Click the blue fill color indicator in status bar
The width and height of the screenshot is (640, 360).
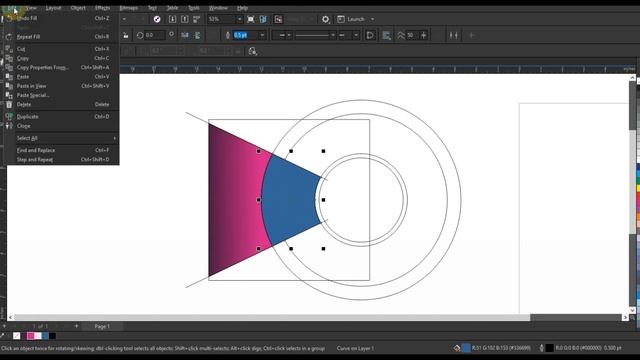tap(466, 348)
